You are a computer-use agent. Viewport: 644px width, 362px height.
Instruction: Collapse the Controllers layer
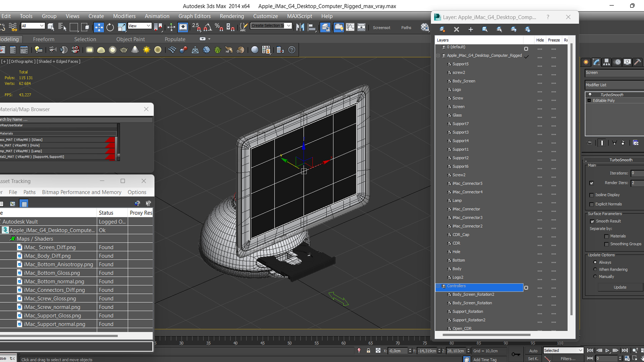point(438,286)
